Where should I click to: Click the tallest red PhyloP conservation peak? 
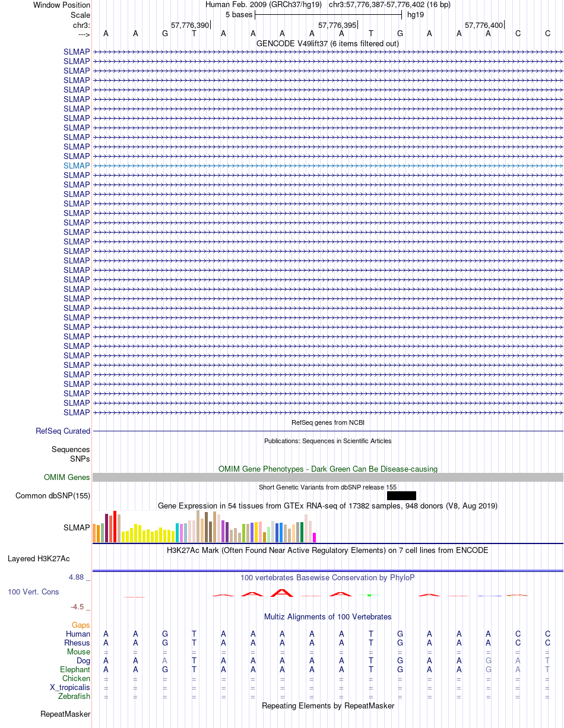click(283, 592)
